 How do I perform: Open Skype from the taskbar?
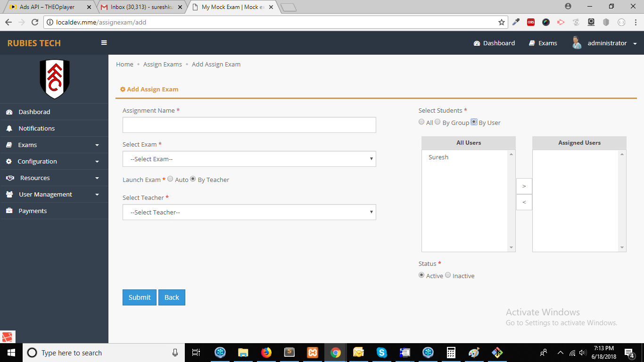[x=381, y=353]
